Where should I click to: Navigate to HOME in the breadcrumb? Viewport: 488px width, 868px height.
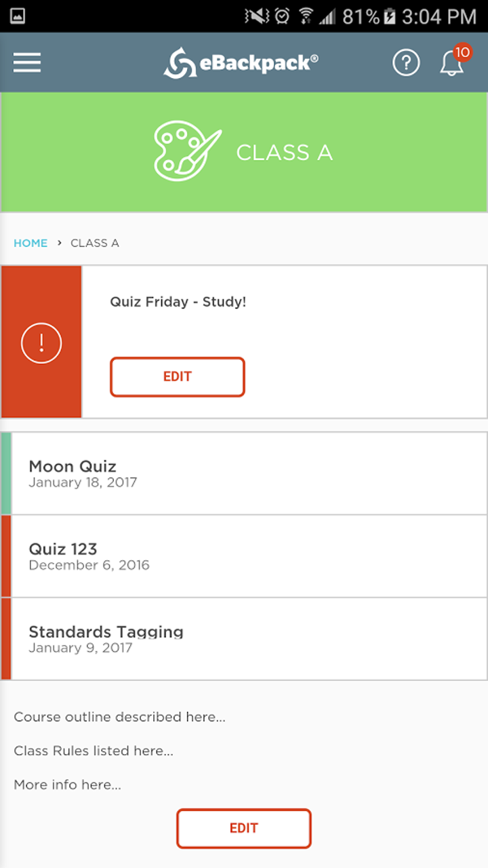[x=30, y=243]
